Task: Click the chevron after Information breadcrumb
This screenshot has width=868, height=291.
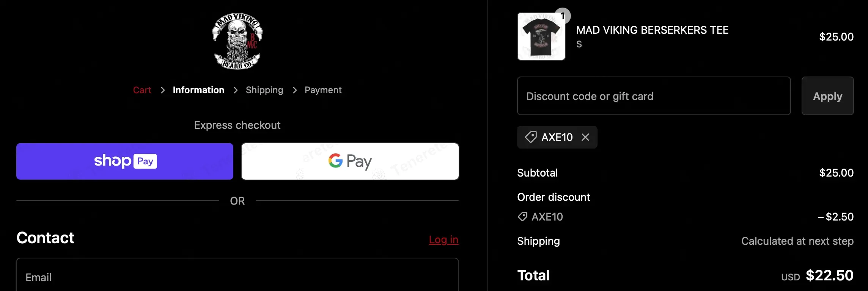Action: point(236,90)
